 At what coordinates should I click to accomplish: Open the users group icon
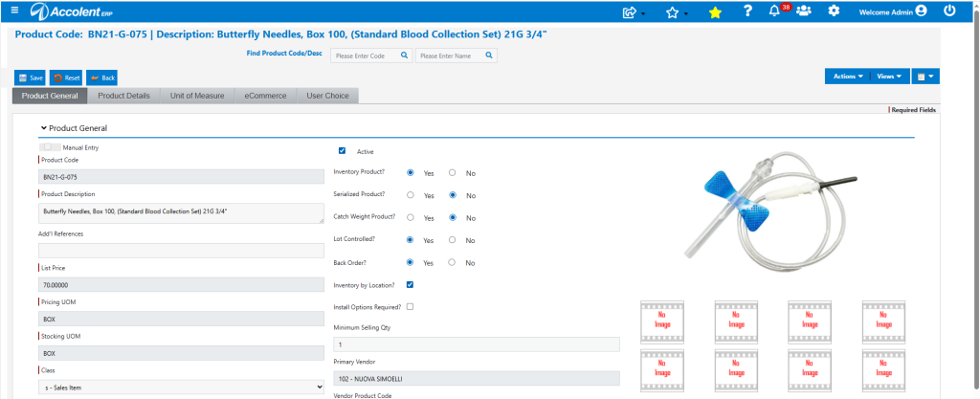804,11
